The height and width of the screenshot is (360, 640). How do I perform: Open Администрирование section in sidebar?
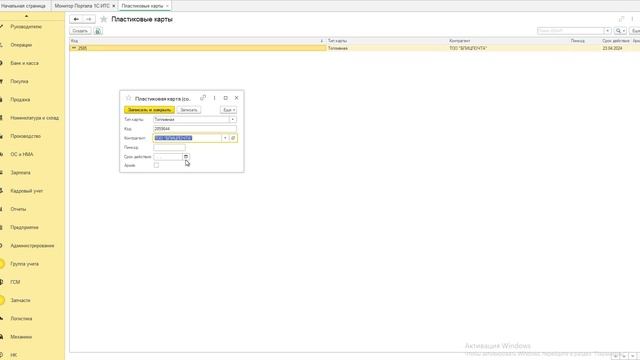click(x=32, y=246)
